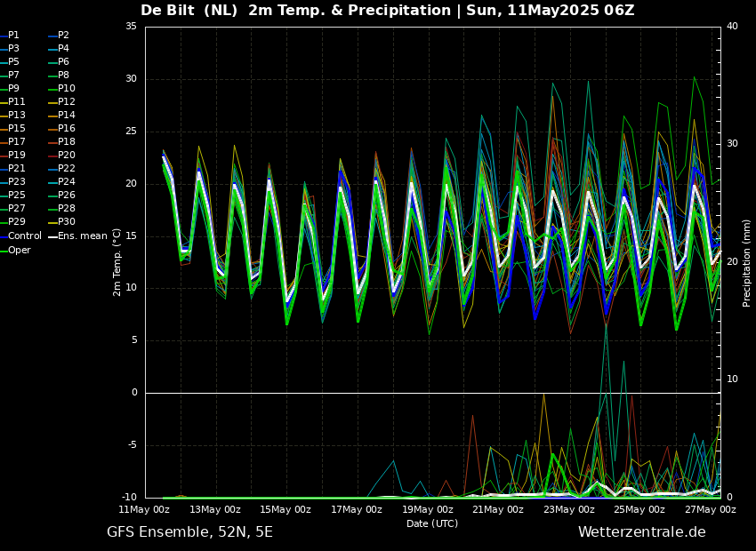Click the P19 legend label
756x551 pixels.
(x=16, y=156)
